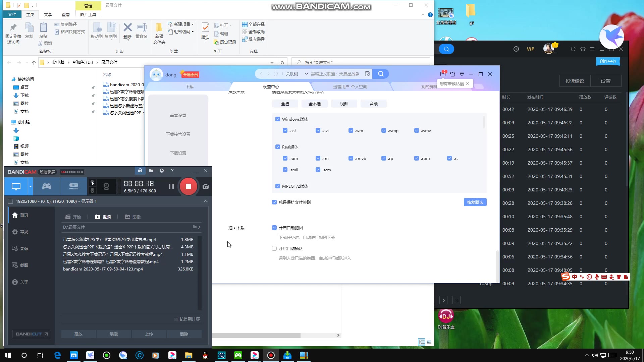The height and width of the screenshot is (362, 644).
Task: Click Bandicam 上传 button
Action: (x=149, y=334)
